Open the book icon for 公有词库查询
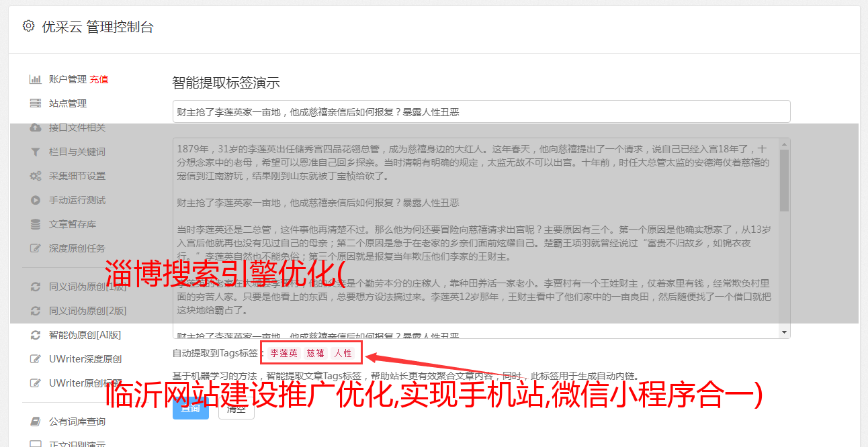This screenshot has height=447, width=868. coord(36,421)
